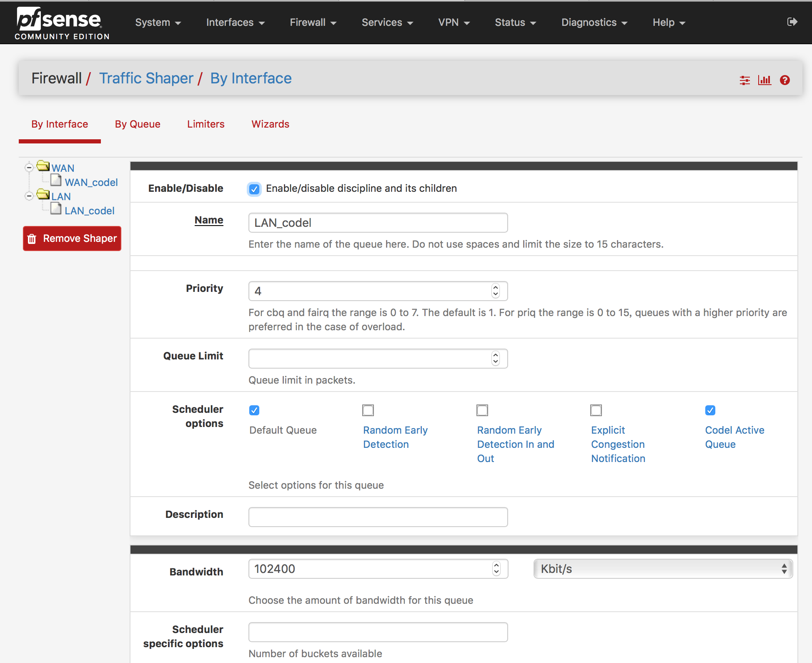Viewport: 812px width, 663px height.
Task: Open the help icon in the breadcrumb bar
Action: pos(785,80)
